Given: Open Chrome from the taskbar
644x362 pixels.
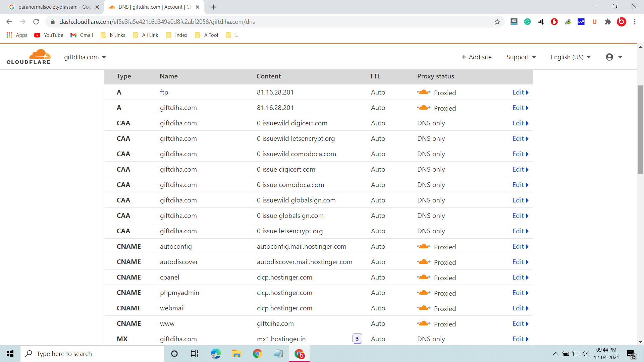Looking at the screenshot, I should [257, 354].
